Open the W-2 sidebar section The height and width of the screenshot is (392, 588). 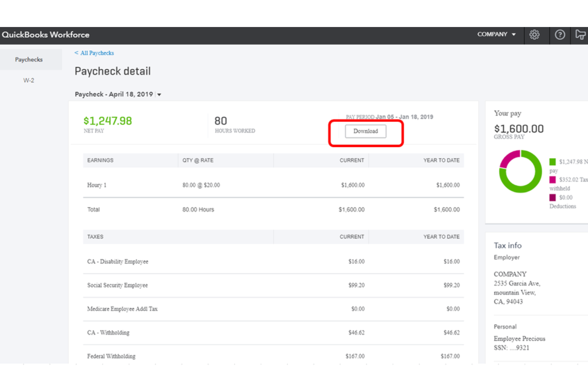click(x=29, y=80)
